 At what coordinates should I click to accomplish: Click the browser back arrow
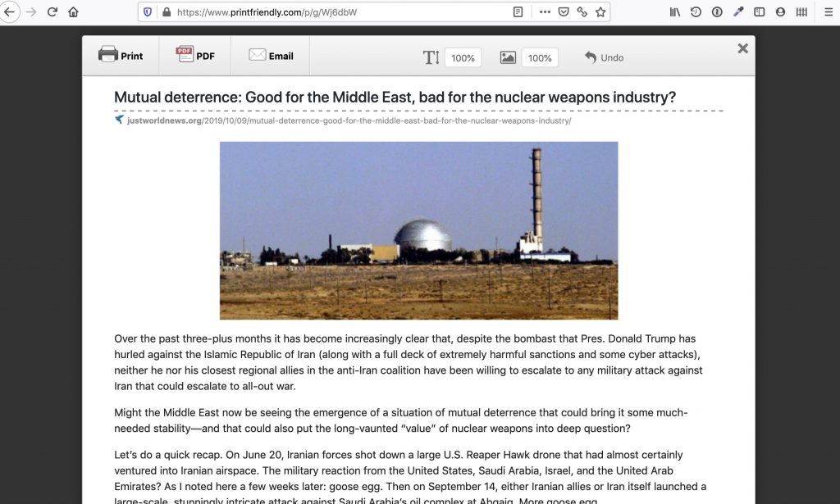[x=10, y=12]
